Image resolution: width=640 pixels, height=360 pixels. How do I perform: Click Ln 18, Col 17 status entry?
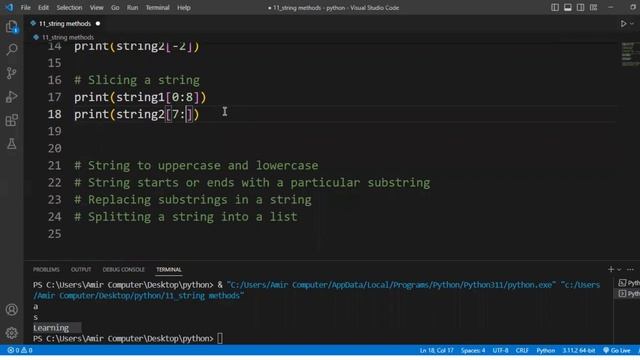[x=436, y=350]
